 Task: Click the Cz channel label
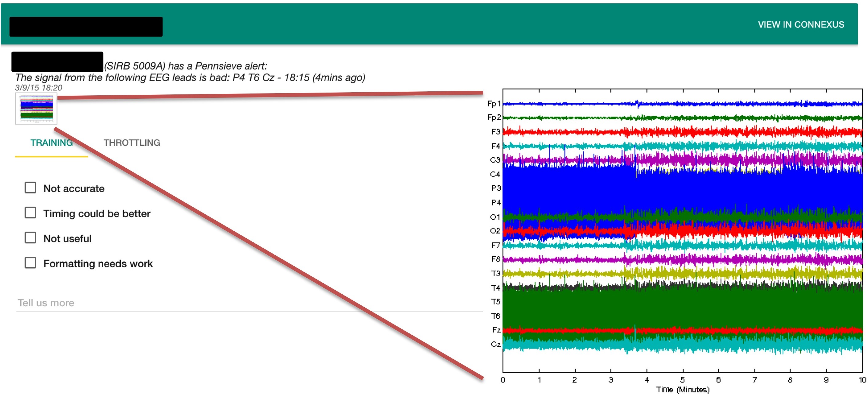495,344
